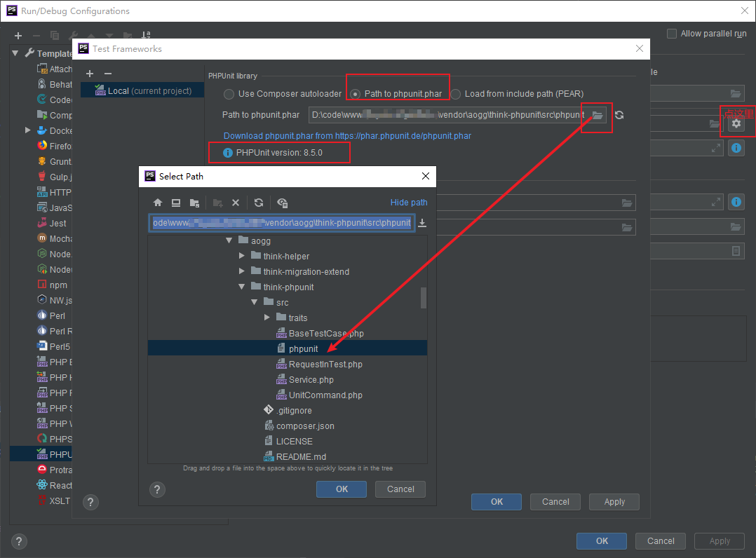Image resolution: width=756 pixels, height=558 pixels.
Task: Remove selected test framework with minus icon
Action: coord(108,74)
